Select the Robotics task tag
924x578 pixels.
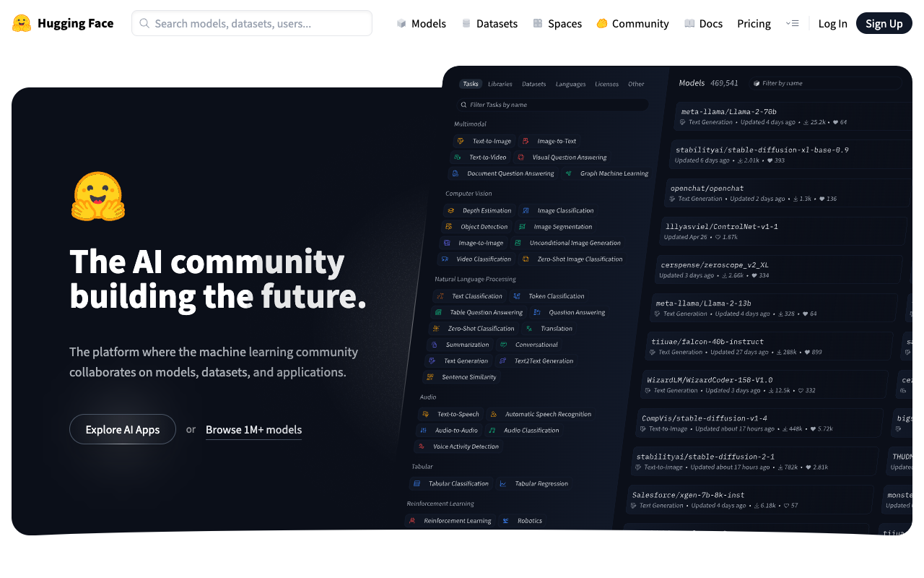pyautogui.click(x=522, y=520)
